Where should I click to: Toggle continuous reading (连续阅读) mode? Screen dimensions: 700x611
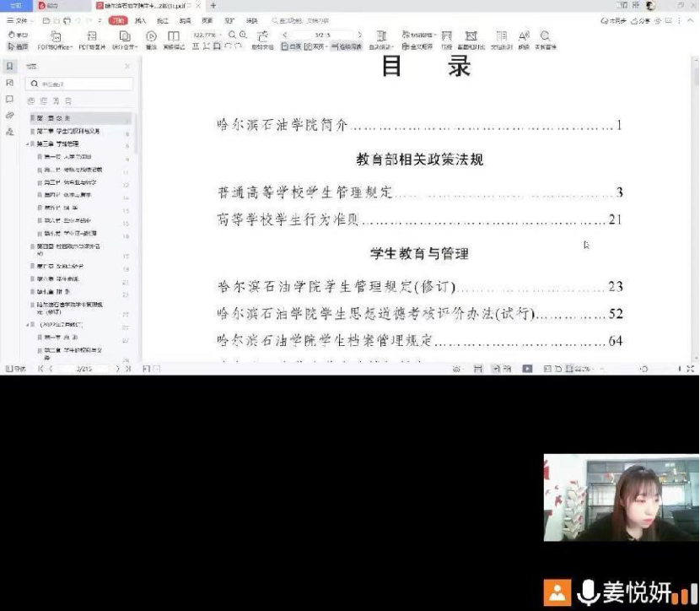[x=346, y=47]
